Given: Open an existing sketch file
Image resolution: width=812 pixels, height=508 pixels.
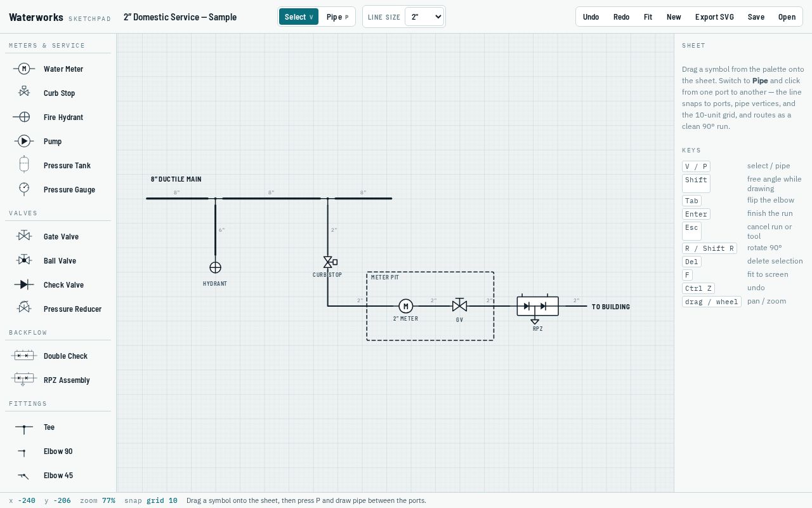Looking at the screenshot, I should (787, 17).
